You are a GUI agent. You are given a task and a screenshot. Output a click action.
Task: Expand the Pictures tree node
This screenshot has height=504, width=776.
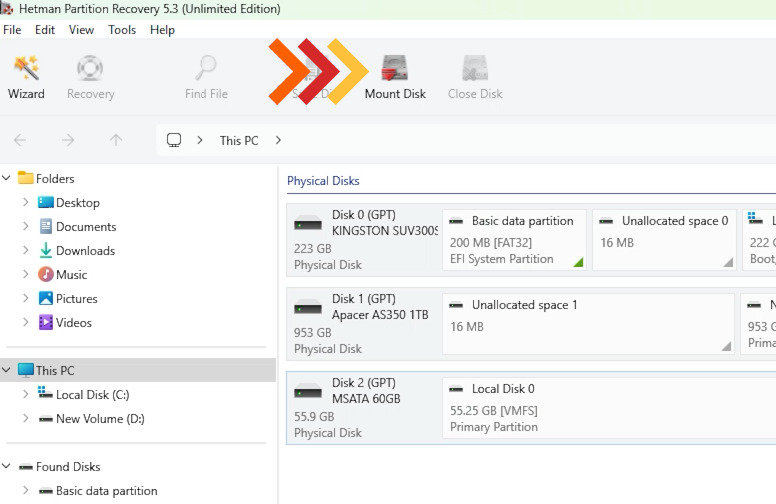pos(26,298)
